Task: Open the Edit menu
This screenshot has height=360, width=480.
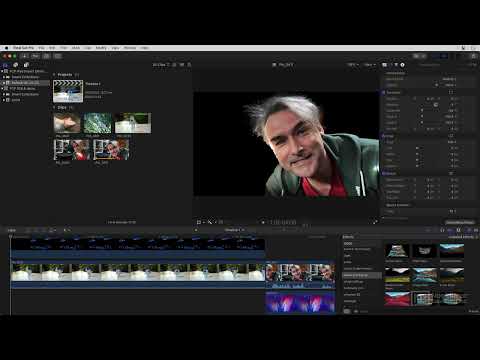Action: click(52, 48)
